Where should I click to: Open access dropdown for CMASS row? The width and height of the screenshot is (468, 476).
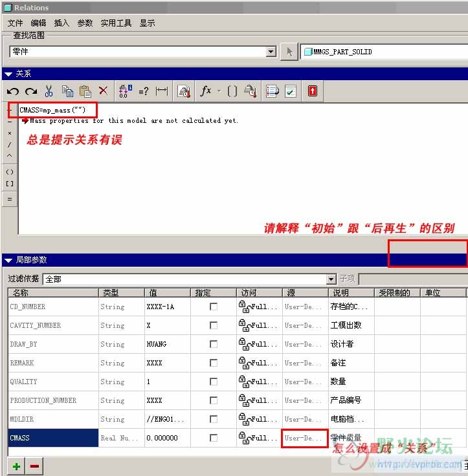pos(259,438)
